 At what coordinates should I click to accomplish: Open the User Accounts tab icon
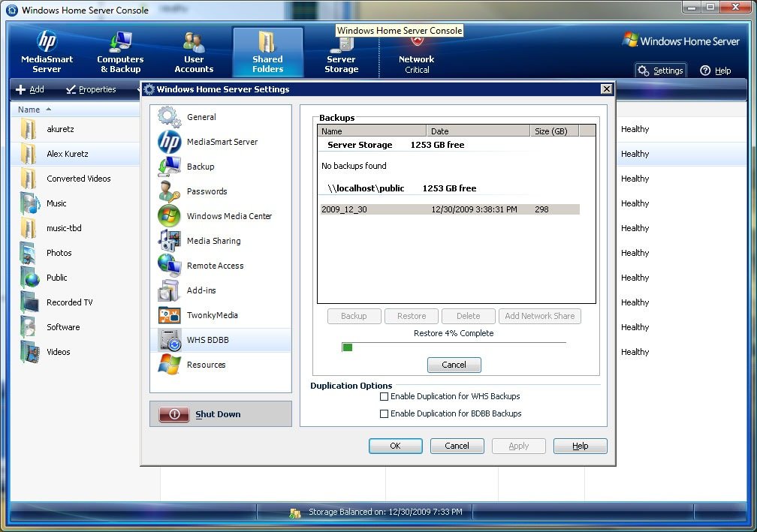click(x=194, y=43)
